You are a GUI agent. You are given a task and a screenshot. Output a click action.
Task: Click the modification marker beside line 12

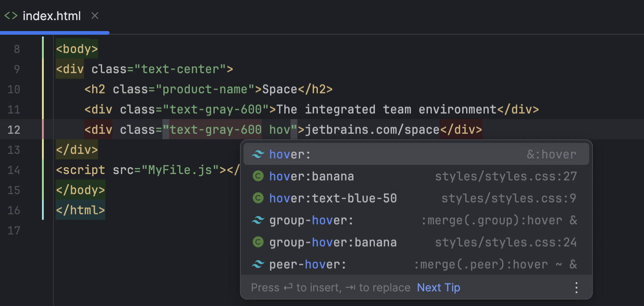tap(42, 129)
